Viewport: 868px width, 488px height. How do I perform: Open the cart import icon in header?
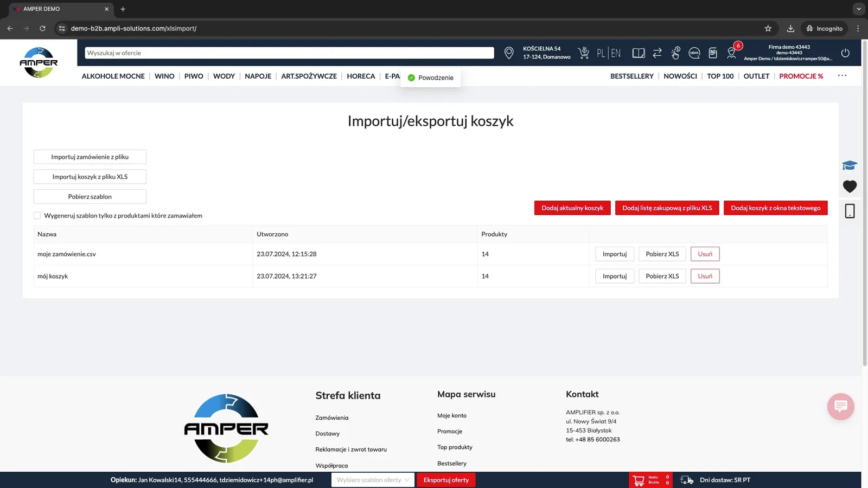pyautogui.click(x=584, y=53)
